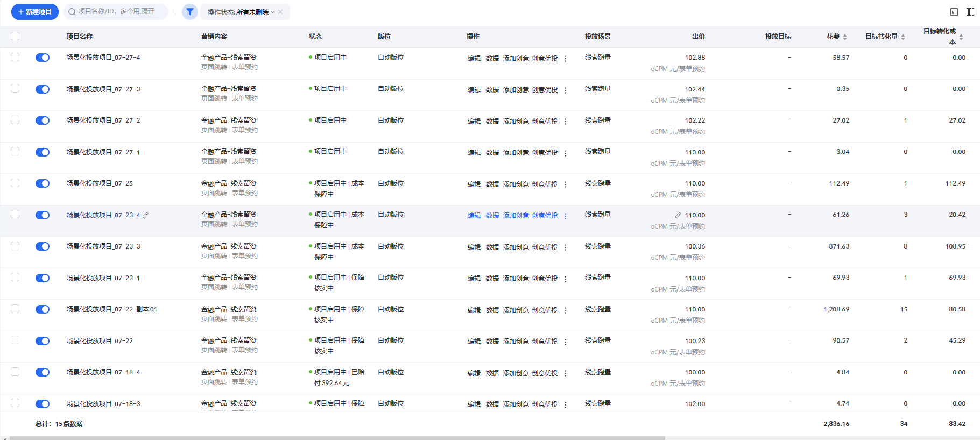Viewport: 980px width, 440px height.
Task: Click the blue filter funnel icon
Action: [190, 12]
